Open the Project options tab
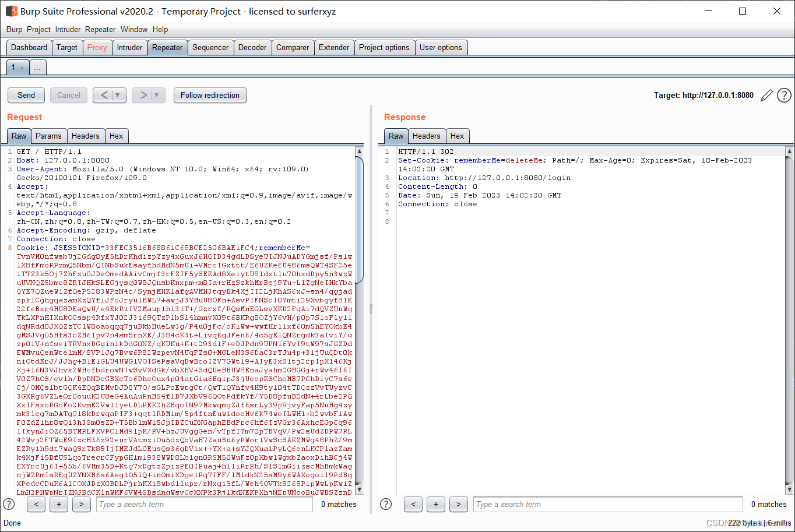 point(384,48)
